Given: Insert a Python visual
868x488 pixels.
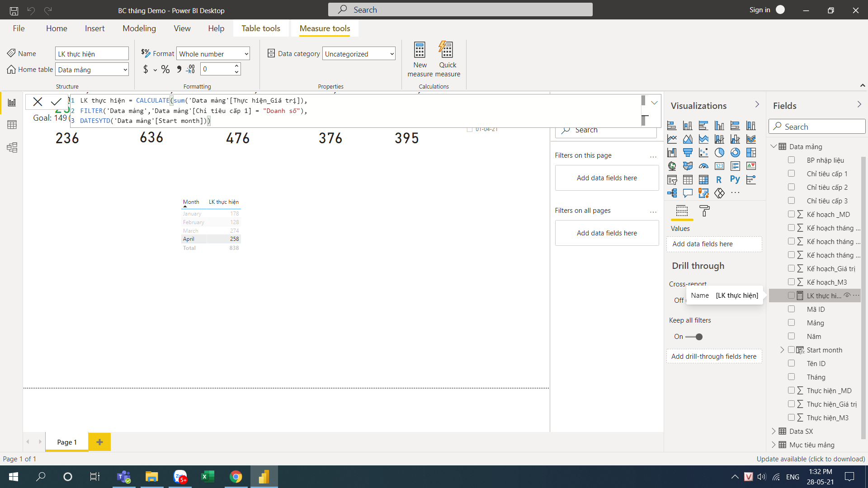Looking at the screenshot, I should tap(735, 180).
